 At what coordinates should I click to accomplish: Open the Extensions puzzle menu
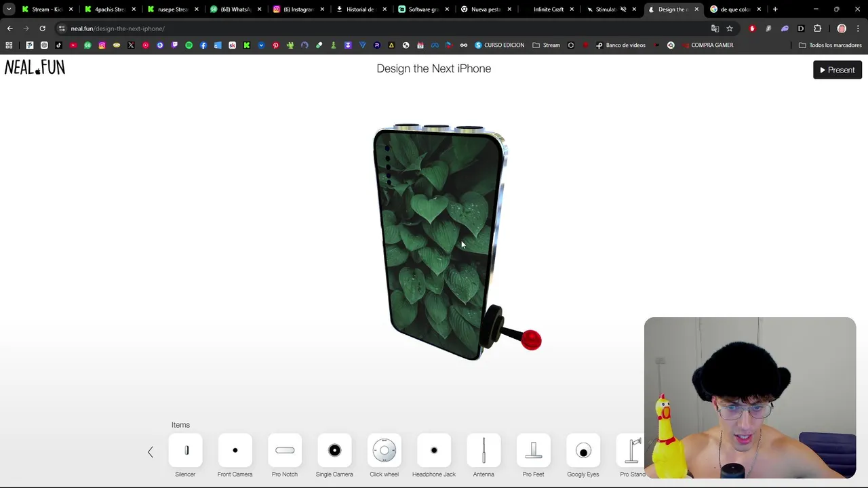click(x=817, y=28)
